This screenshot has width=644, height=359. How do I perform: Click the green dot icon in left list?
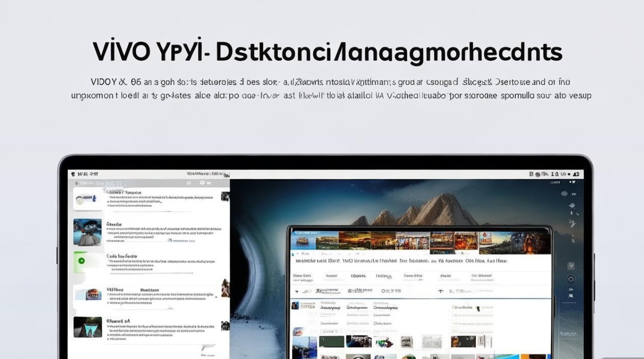coord(81,261)
